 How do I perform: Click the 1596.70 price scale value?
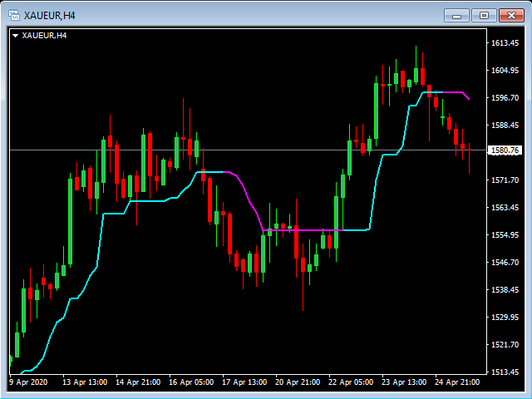tap(505, 98)
